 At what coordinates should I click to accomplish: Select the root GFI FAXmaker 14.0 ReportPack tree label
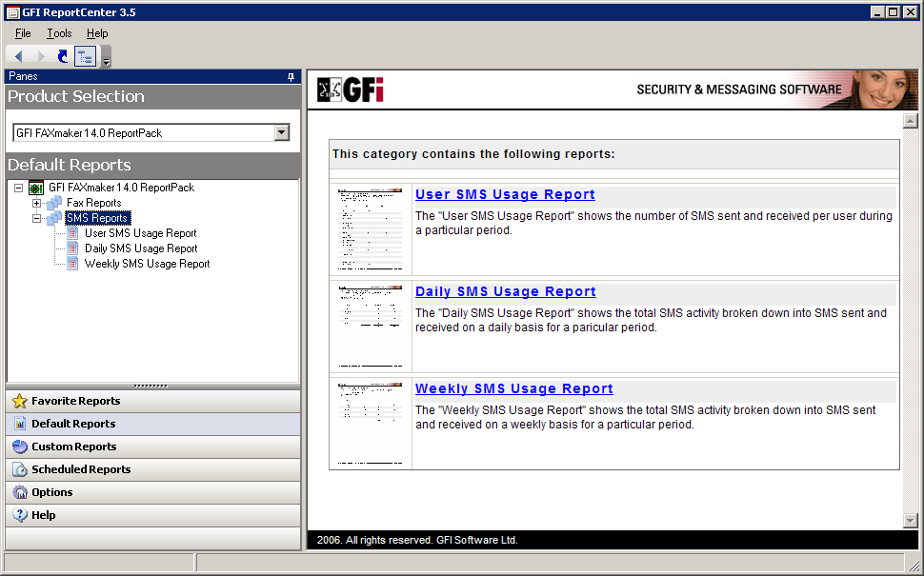click(x=121, y=188)
